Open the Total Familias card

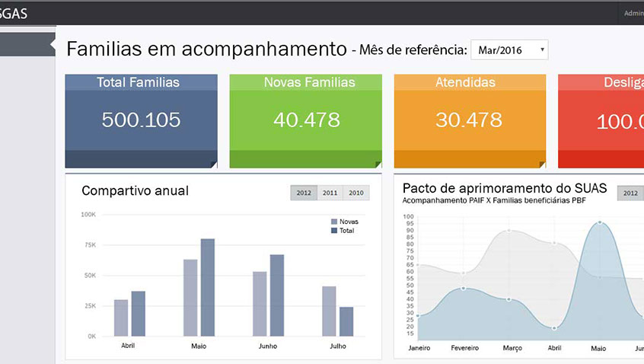click(x=141, y=120)
